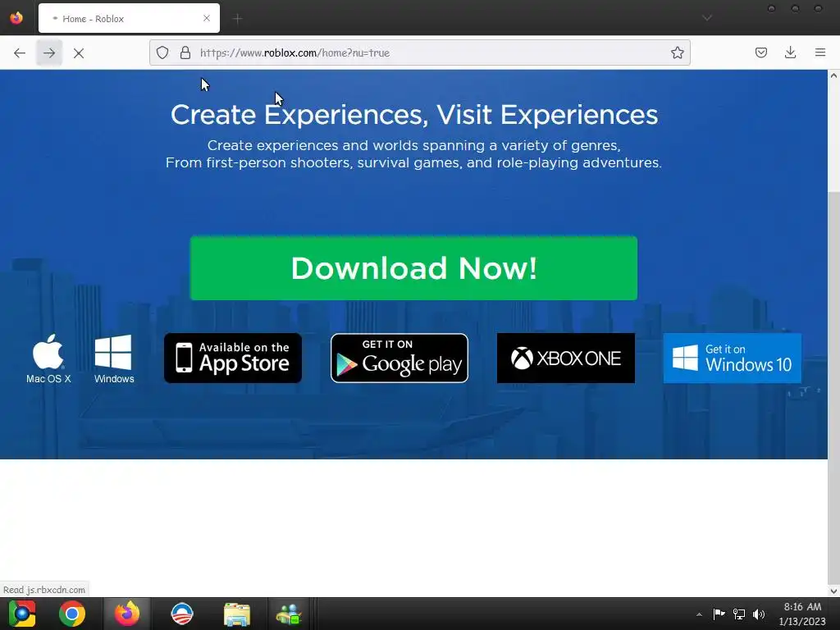
Task: Open the taskbar clock and date
Action: pos(802,614)
